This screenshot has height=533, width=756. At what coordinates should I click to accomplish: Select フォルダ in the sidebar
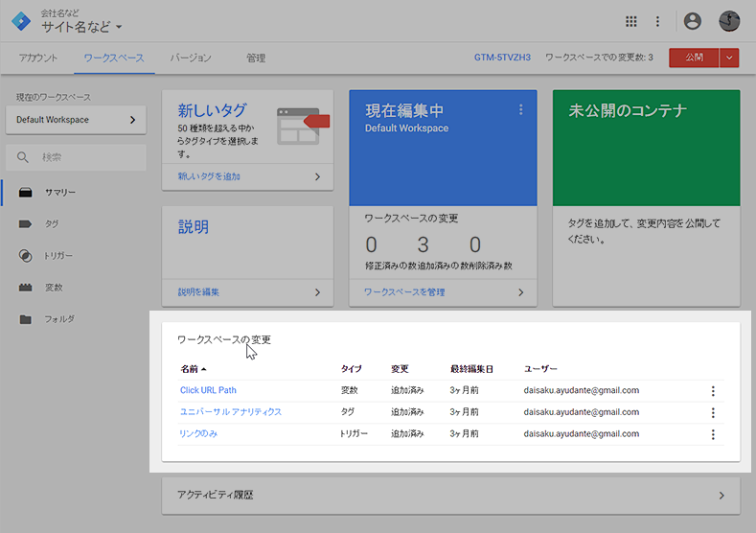[x=59, y=319]
